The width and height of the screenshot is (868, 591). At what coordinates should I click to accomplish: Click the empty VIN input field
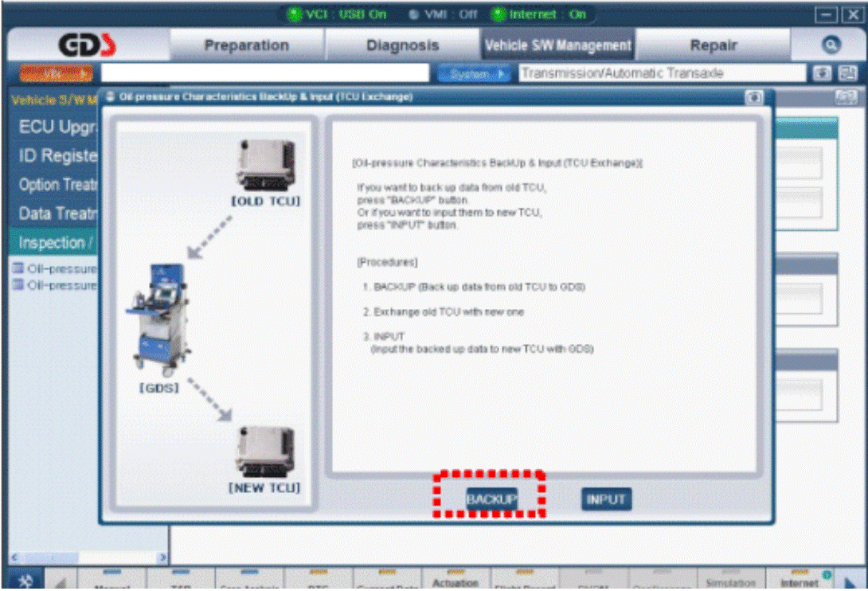pos(264,73)
